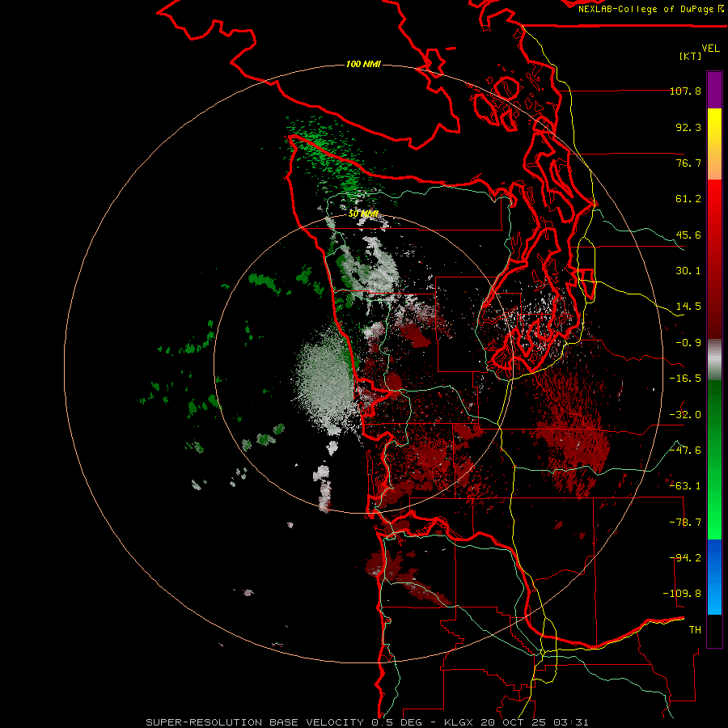Image resolution: width=728 pixels, height=728 pixels.
Task: Select the -16.5 velocity scale value
Action: click(685, 379)
